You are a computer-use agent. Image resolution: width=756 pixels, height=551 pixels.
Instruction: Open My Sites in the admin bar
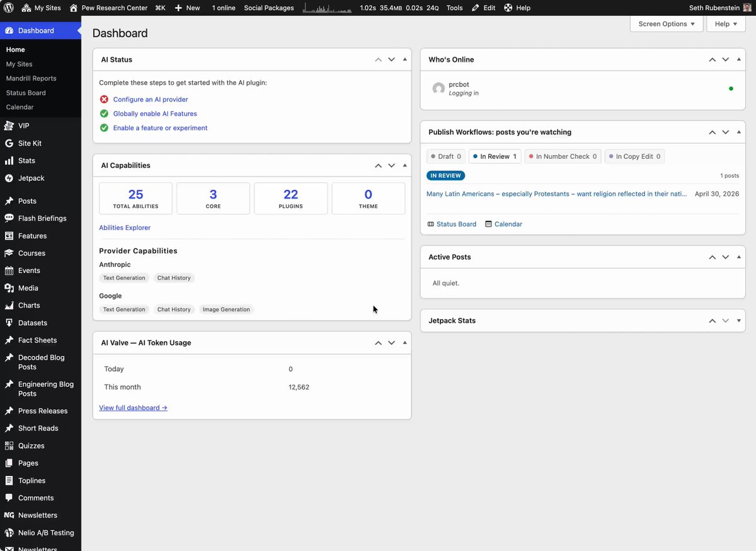pyautogui.click(x=42, y=8)
